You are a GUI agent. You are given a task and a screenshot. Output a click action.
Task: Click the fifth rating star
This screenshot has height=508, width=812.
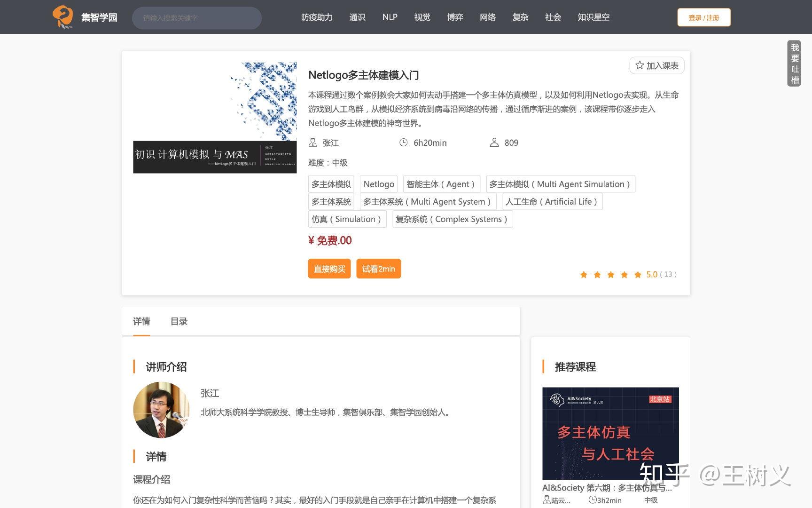(638, 274)
